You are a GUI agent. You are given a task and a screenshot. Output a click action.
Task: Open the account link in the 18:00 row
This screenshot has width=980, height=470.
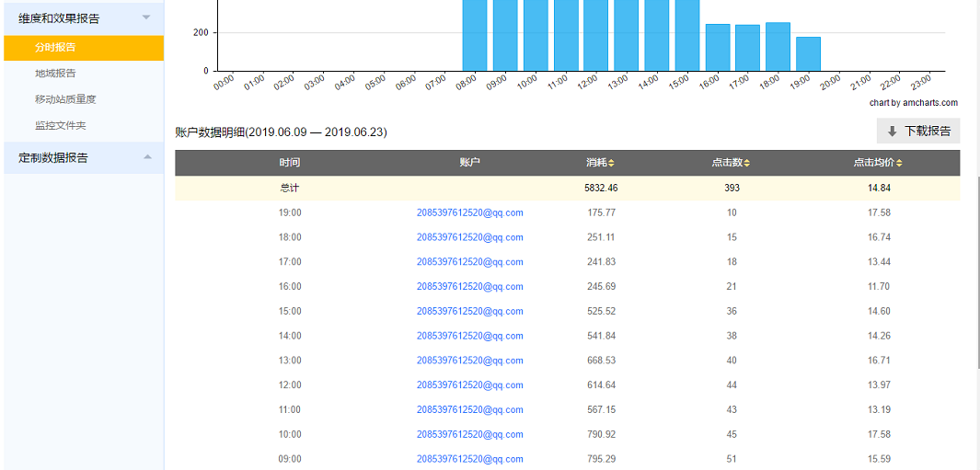[x=470, y=237]
